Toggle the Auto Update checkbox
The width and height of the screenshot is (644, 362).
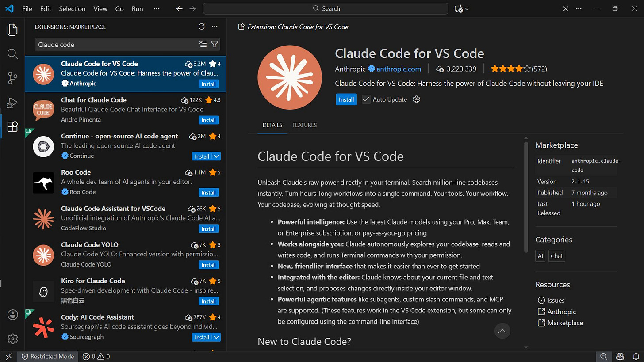pos(366,99)
